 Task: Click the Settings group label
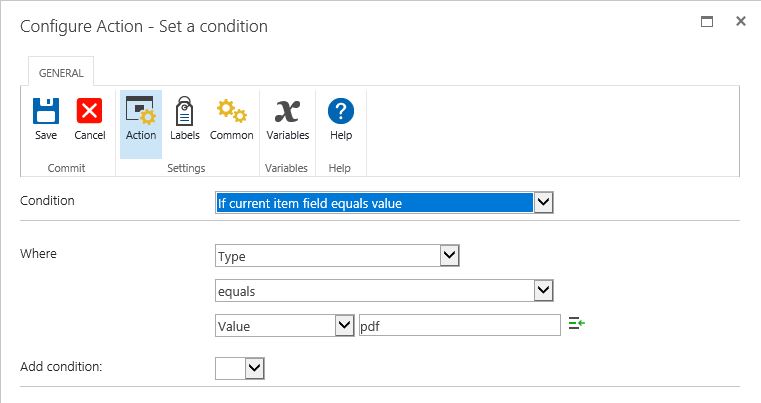186,168
